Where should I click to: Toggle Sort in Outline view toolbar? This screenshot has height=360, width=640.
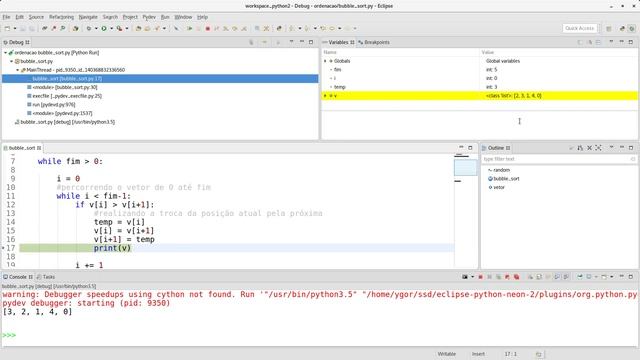point(580,148)
